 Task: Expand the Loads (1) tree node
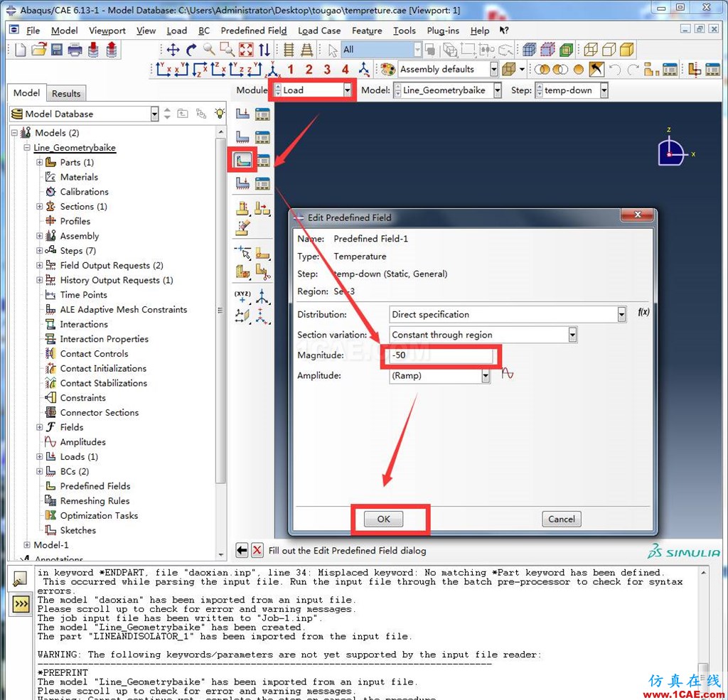click(x=40, y=457)
